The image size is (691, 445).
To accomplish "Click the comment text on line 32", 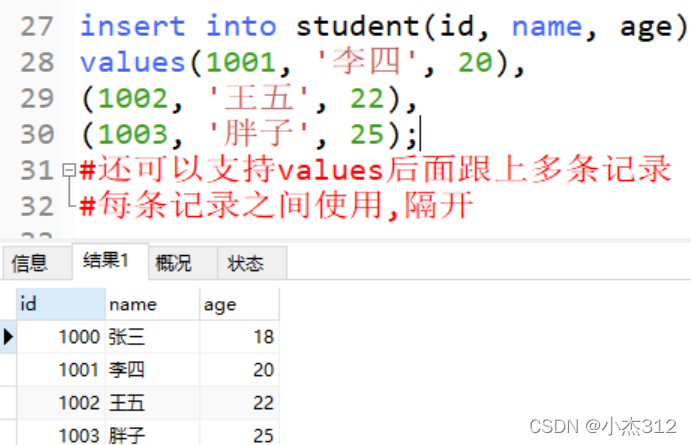I will tap(277, 205).
